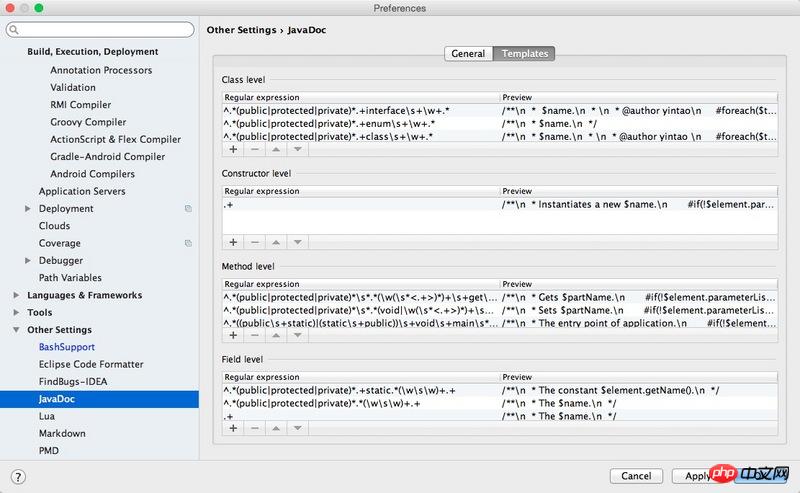Click the add button under Constructor level table
The height and width of the screenshot is (493, 800).
[233, 242]
